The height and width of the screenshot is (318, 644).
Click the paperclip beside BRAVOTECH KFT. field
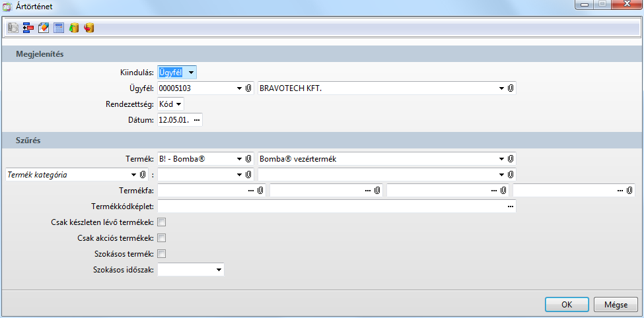pyautogui.click(x=510, y=88)
